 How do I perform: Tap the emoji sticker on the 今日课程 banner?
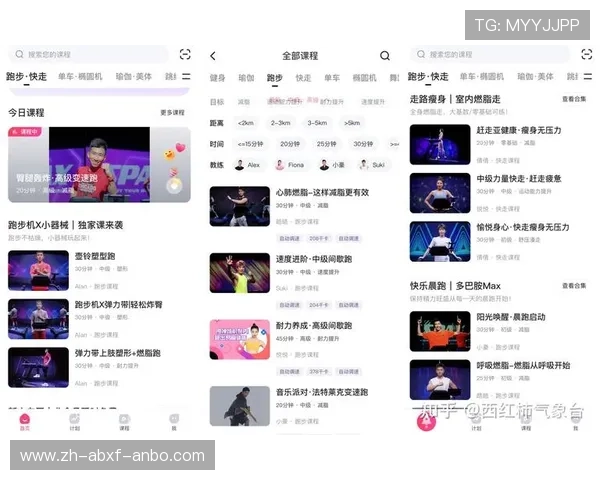[169, 155]
